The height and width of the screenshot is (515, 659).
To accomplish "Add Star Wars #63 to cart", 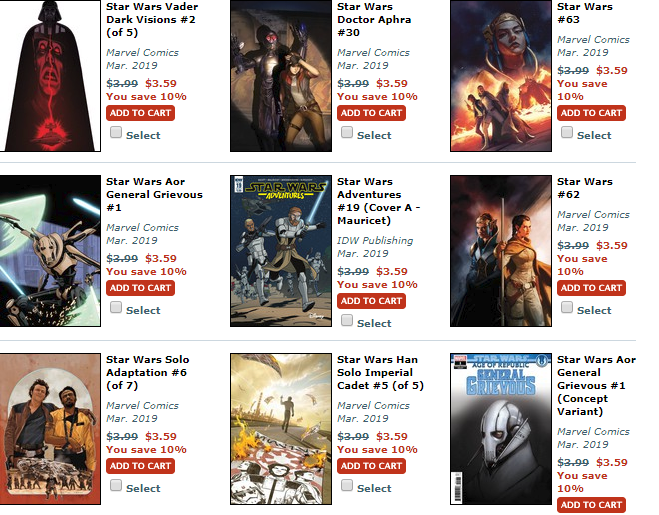I will 591,113.
